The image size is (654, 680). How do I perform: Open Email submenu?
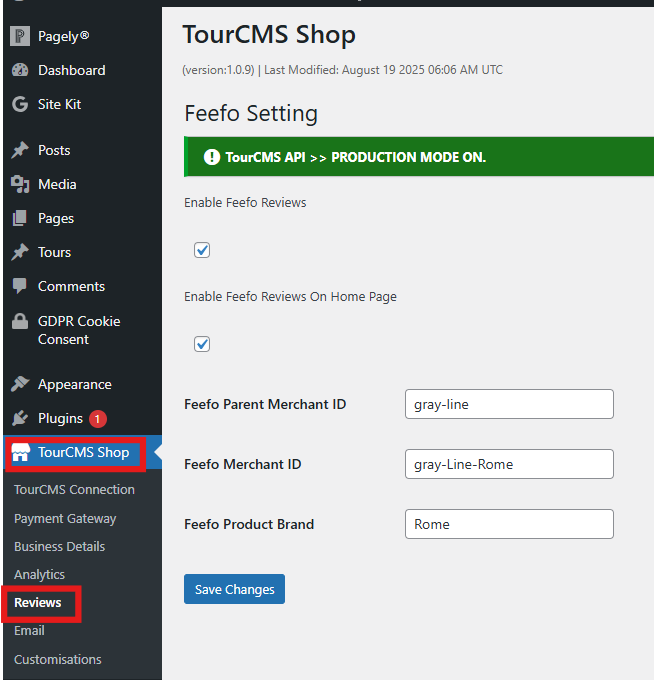tap(29, 631)
